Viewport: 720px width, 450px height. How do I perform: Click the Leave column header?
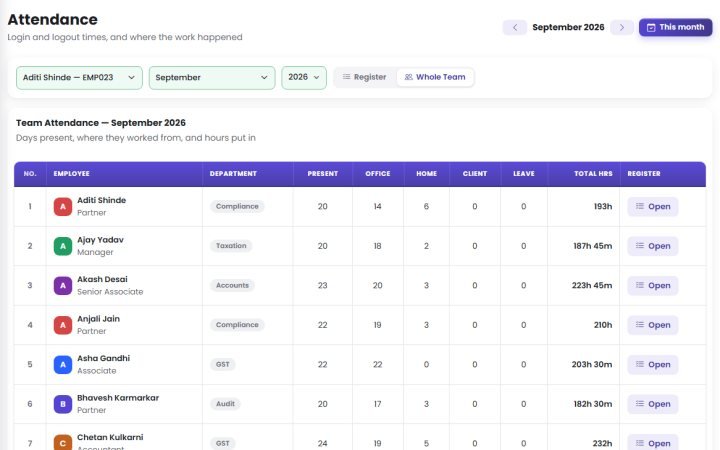pos(523,174)
